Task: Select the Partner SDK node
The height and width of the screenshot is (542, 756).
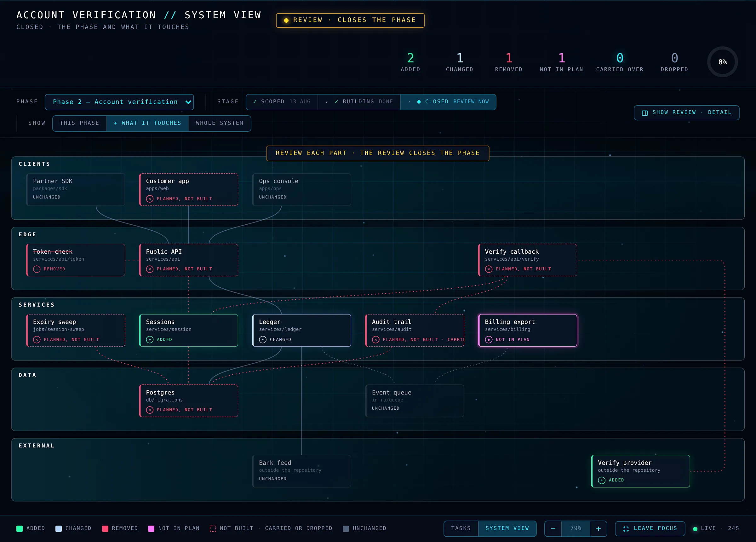Action: tap(76, 189)
